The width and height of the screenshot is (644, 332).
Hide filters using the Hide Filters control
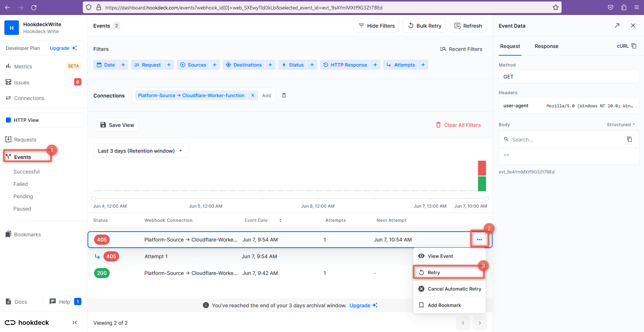(x=376, y=25)
